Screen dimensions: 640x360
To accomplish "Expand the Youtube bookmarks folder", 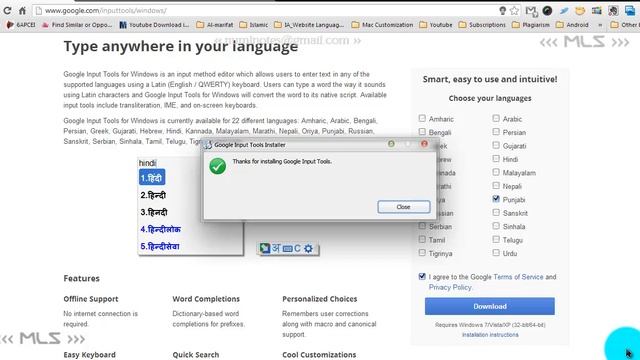I will pos(436,25).
